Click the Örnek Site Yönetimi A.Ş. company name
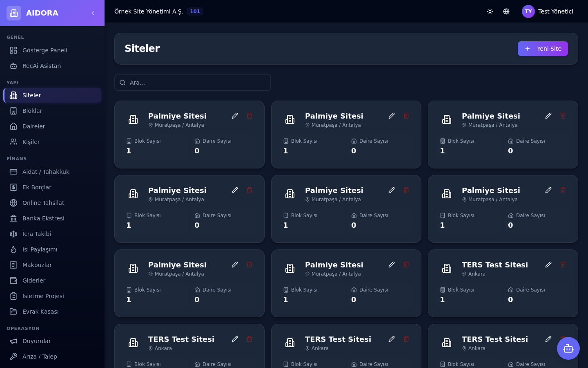 tap(149, 11)
